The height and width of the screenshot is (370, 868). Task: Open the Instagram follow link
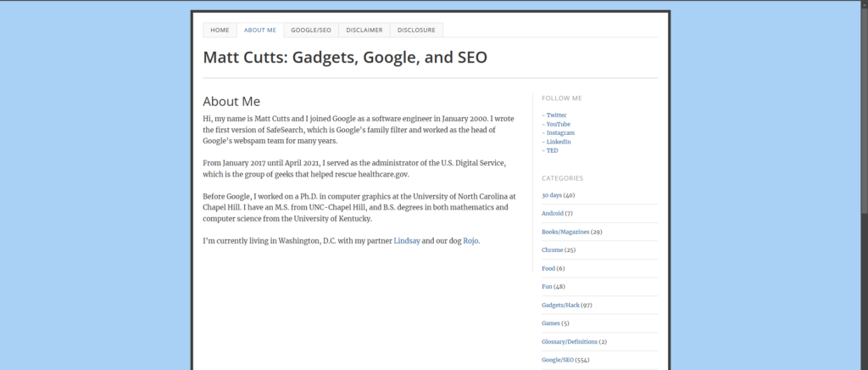coord(560,133)
